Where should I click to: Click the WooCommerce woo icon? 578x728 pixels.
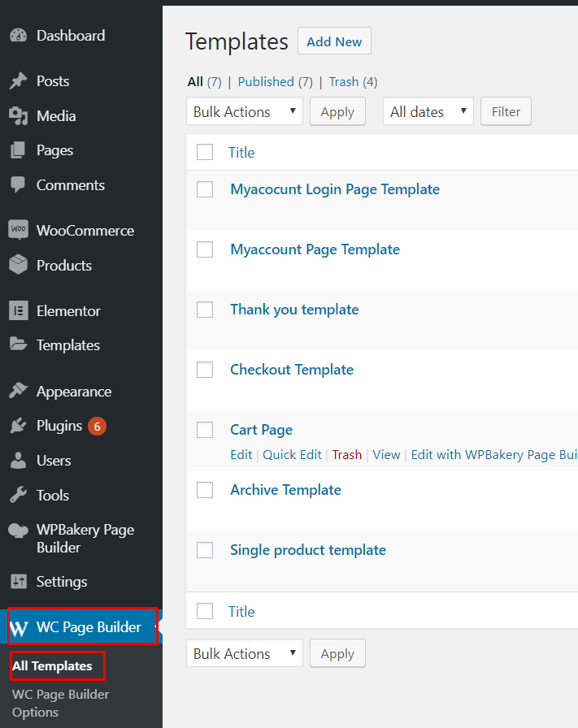(x=19, y=230)
